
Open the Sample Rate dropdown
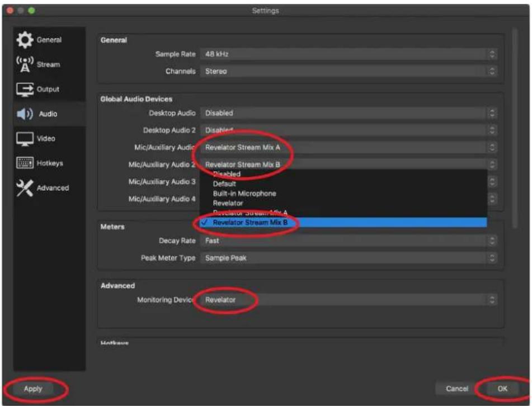tap(349, 54)
